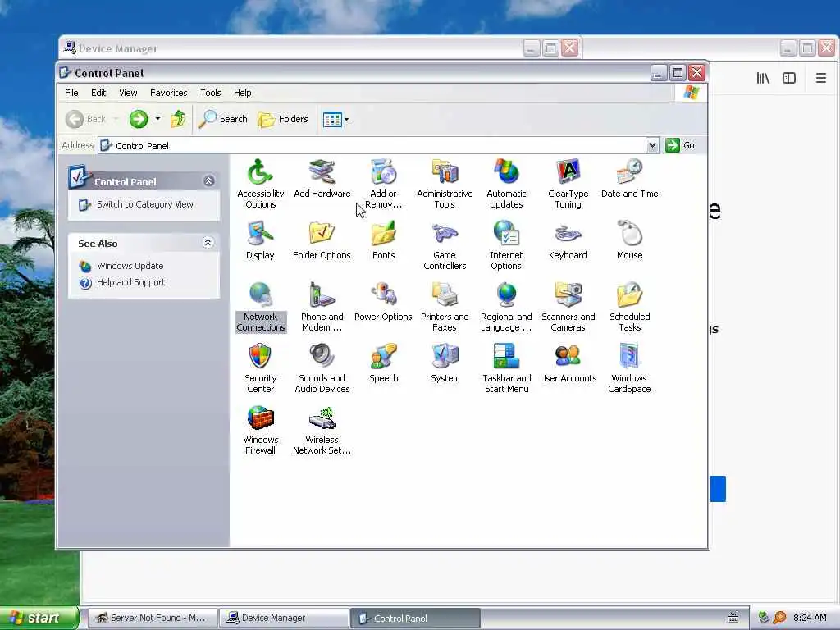Open Administrative Tools icon
Screen dimensions: 840x630
click(x=445, y=184)
